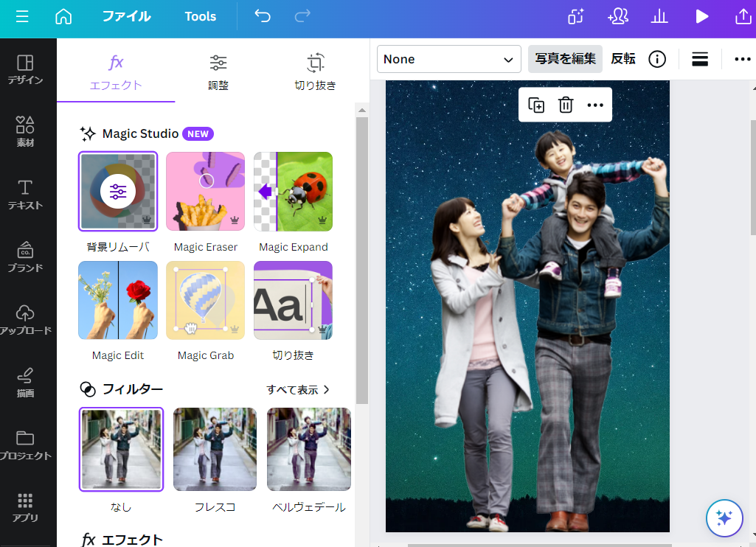Screen dimensions: 756x547
Task: Open the アップロード sidebar panel
Action: pyautogui.click(x=25, y=319)
